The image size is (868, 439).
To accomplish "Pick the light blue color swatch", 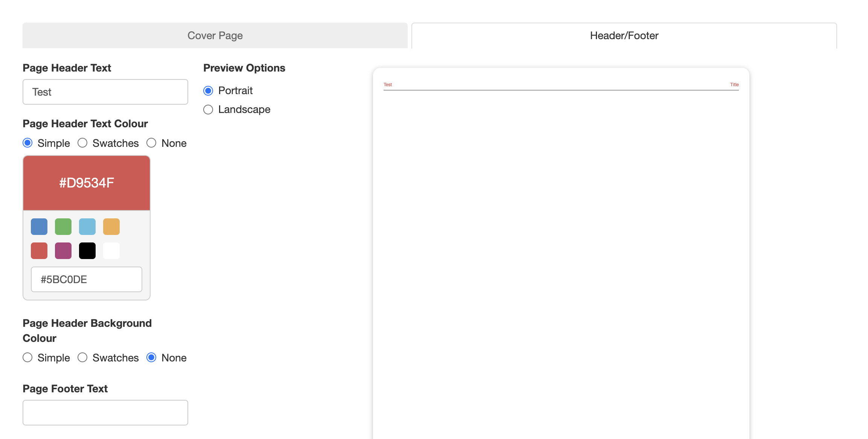I will coord(87,226).
